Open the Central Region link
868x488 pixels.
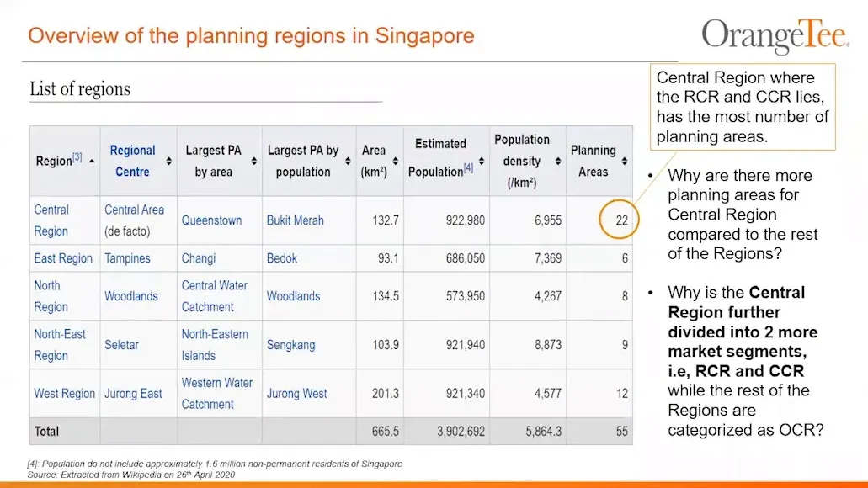tap(51, 220)
